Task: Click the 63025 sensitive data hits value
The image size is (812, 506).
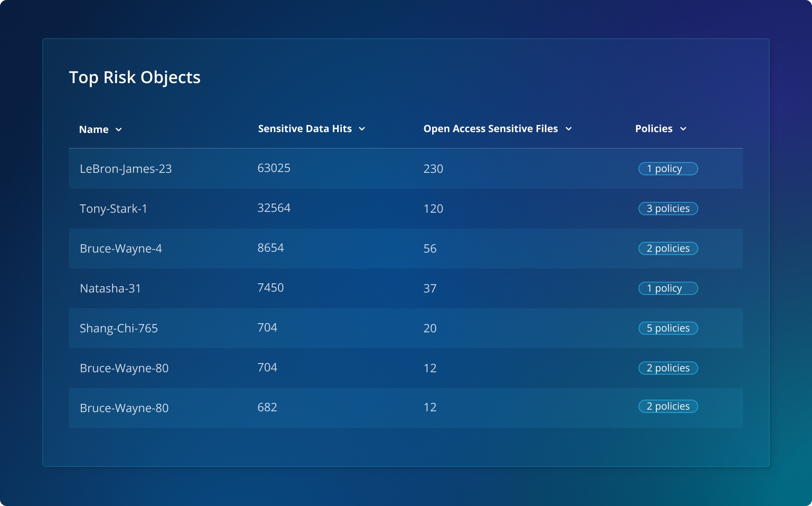Action: [x=274, y=168]
